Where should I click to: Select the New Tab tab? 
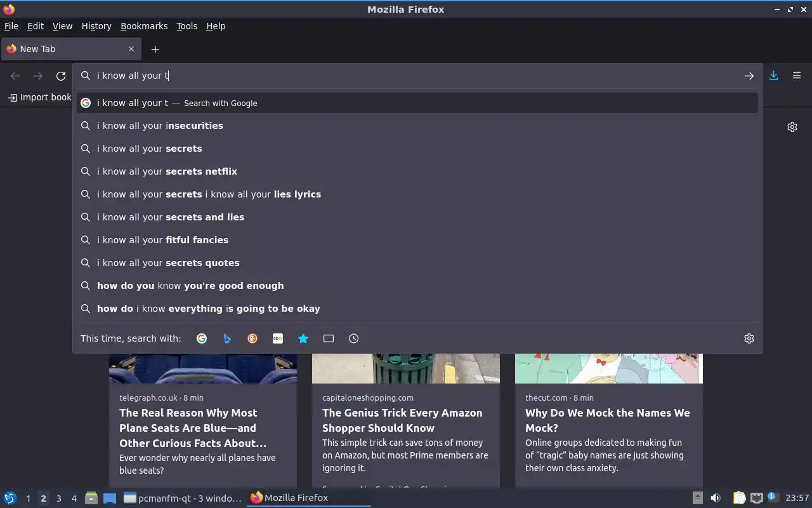(71, 49)
